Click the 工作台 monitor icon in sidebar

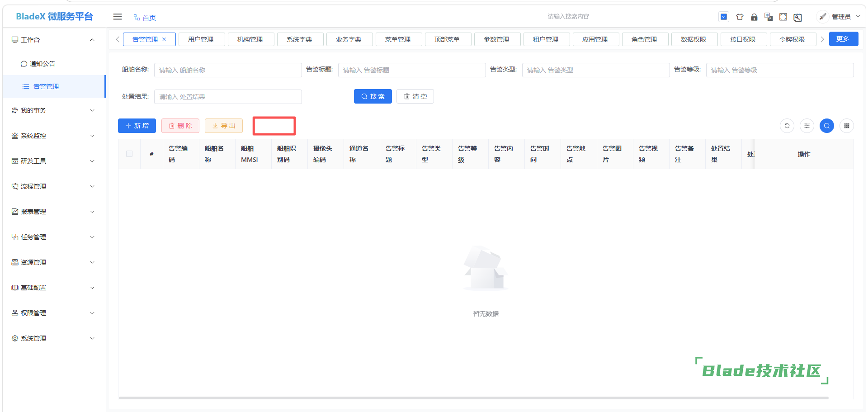click(x=15, y=40)
